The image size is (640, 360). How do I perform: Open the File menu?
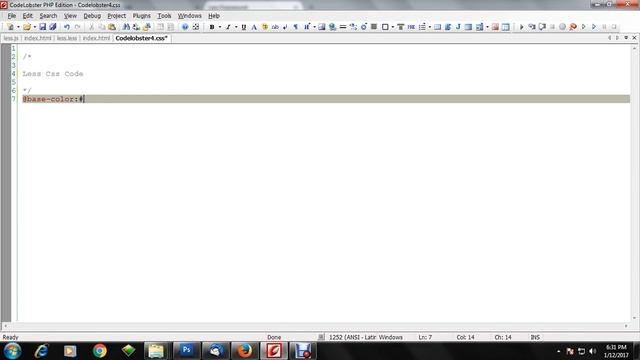point(11,16)
